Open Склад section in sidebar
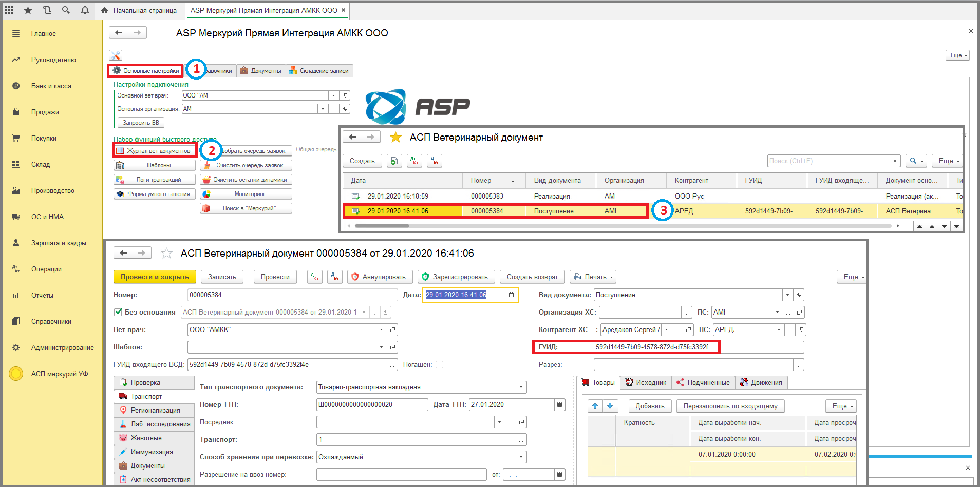Image resolution: width=980 pixels, height=487 pixels. click(x=40, y=164)
